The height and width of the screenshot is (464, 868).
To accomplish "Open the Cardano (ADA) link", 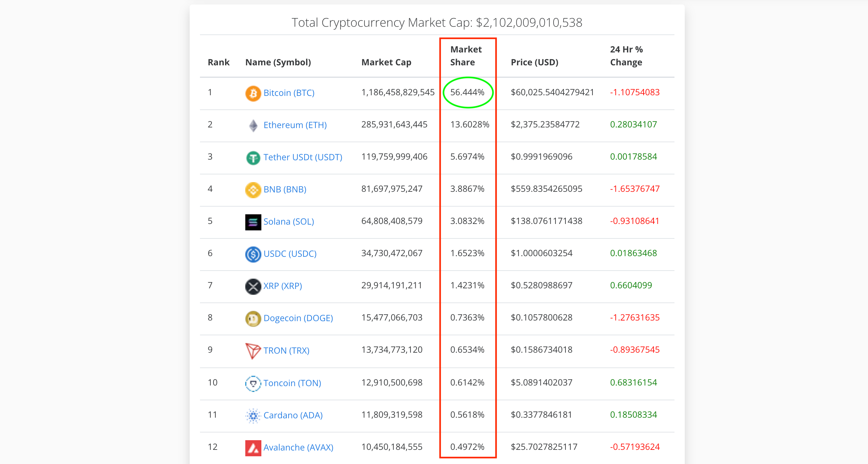I will pos(293,415).
